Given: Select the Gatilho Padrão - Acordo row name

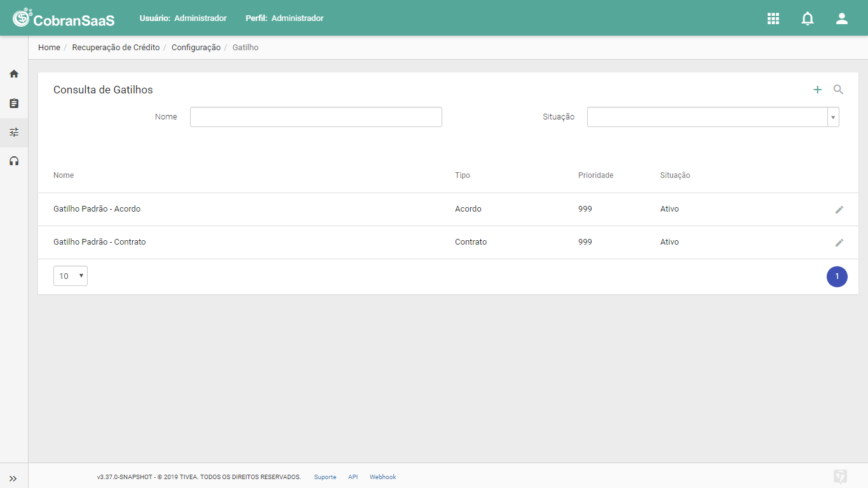Looking at the screenshot, I should tap(97, 209).
